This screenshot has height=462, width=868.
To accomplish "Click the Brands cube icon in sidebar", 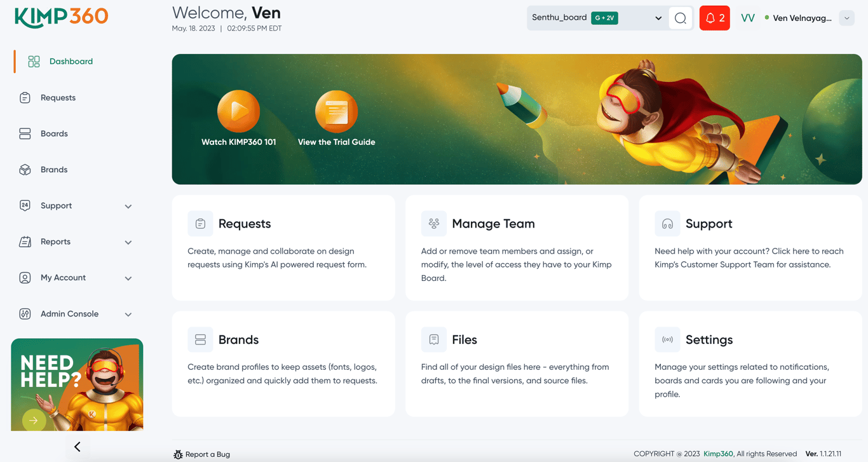I will (x=25, y=170).
